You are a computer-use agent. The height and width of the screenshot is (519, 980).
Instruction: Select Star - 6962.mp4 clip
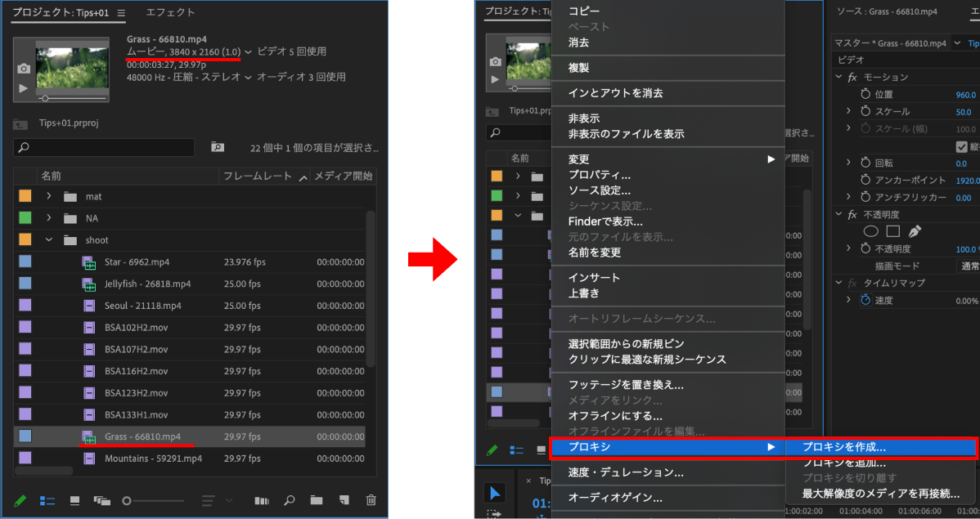pyautogui.click(x=137, y=262)
